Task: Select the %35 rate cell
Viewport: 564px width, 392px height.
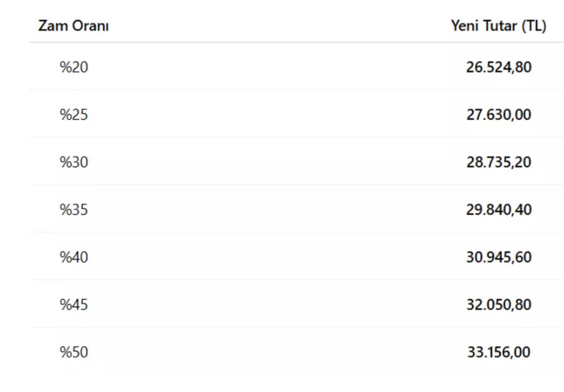Action: tap(74, 209)
